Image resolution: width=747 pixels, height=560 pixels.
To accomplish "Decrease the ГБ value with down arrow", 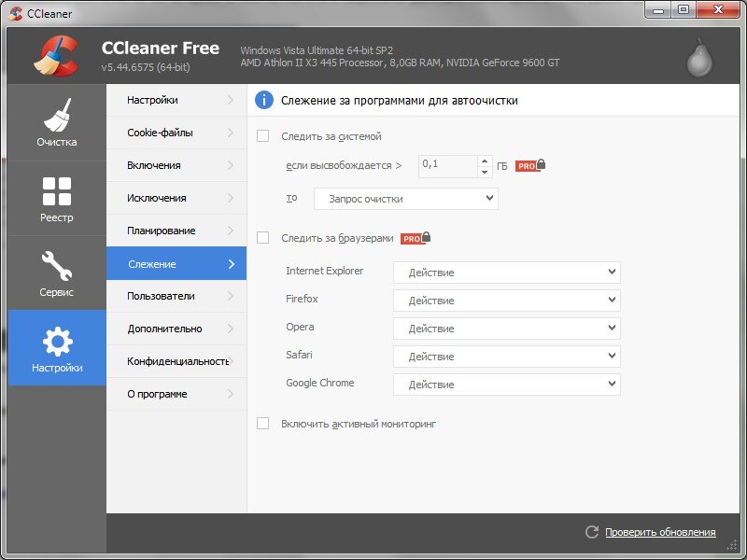I will [x=485, y=172].
